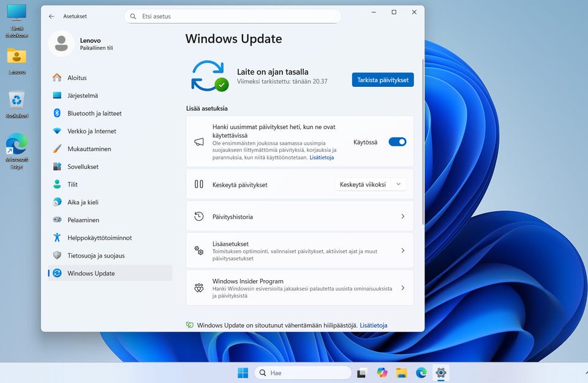Screen dimensions: 588x383
Task: Open Microsoft Edge from the taskbar
Action: click(x=421, y=373)
